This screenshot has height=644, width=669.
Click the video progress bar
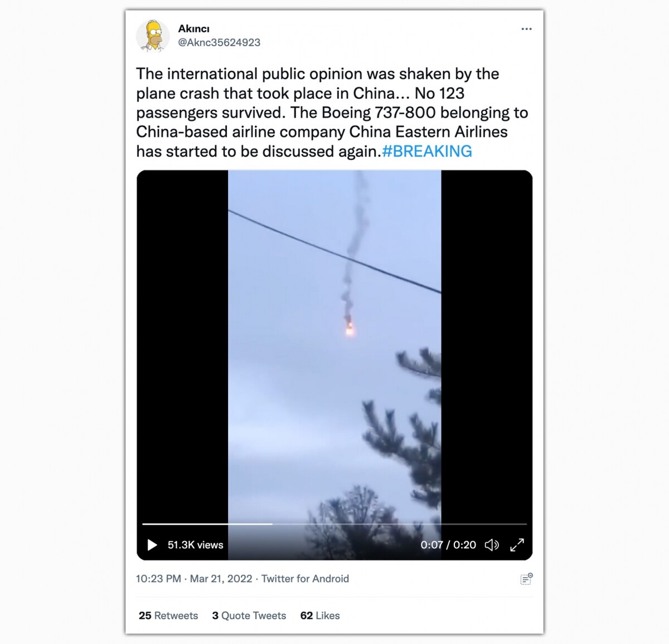tap(334, 524)
